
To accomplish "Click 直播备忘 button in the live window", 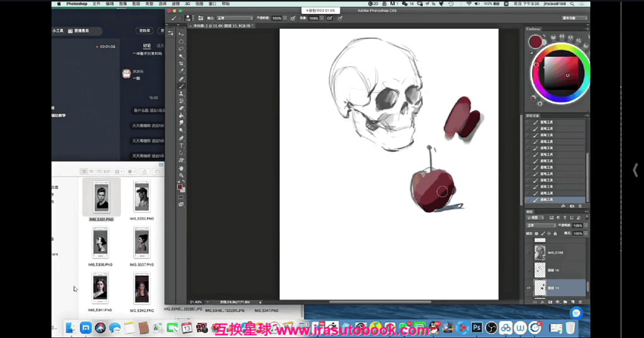I will pos(79,31).
